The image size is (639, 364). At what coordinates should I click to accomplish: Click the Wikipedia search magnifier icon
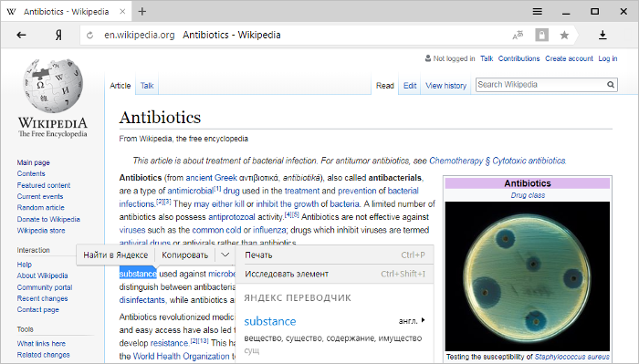coord(611,85)
